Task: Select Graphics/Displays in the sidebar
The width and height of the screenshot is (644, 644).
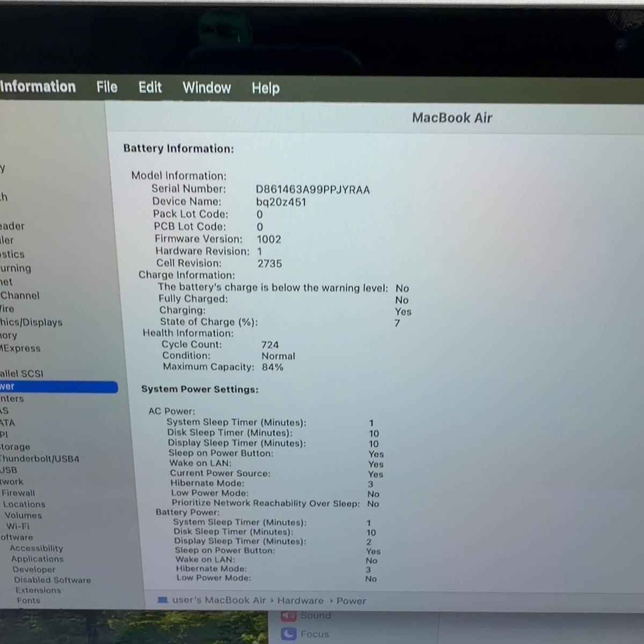Action: [x=31, y=322]
